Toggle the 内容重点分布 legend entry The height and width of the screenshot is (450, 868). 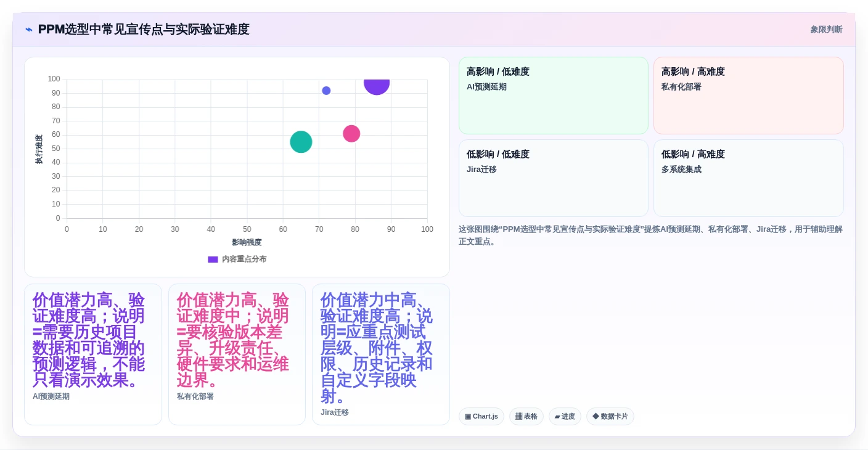237,260
